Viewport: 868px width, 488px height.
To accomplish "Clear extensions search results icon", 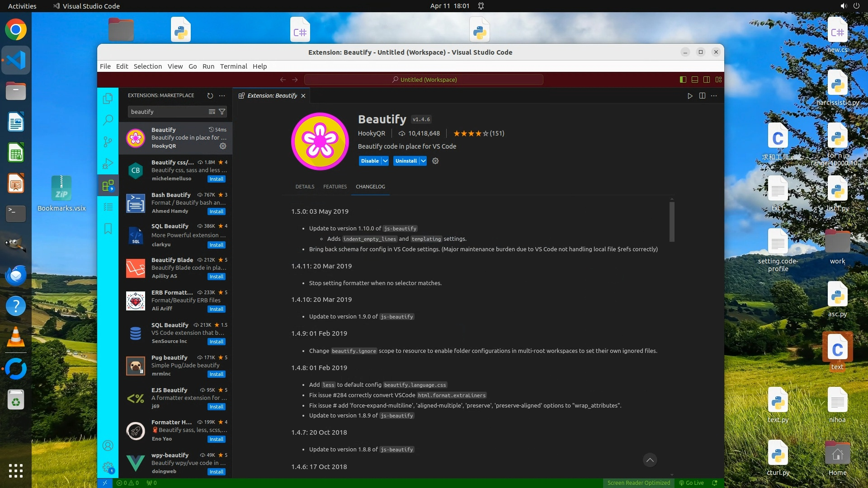I will 212,112.
